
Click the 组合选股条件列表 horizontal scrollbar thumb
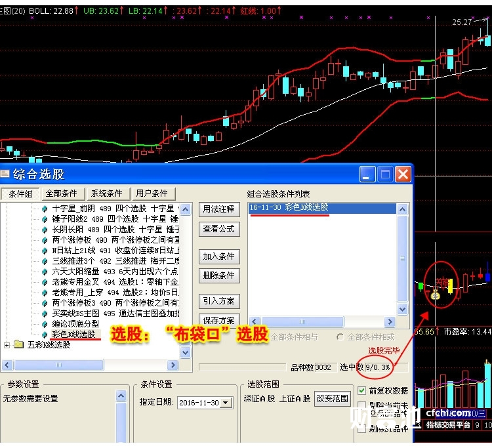302,321
